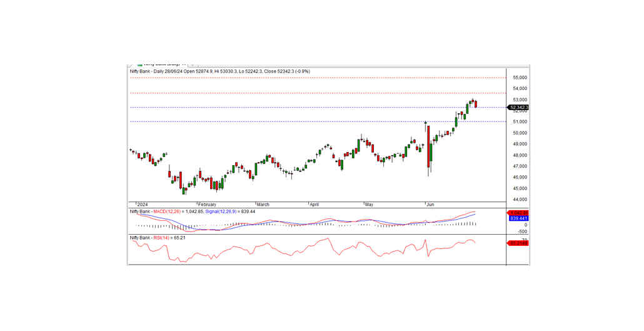Click the 48,000 price axis label
This screenshot has width=644, height=331.
[519, 155]
